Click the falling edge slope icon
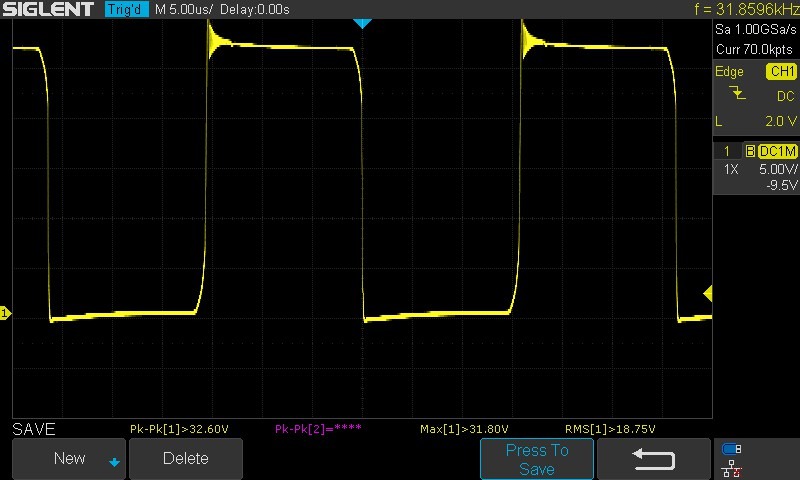Screen dimensions: 800x480 point(737,93)
